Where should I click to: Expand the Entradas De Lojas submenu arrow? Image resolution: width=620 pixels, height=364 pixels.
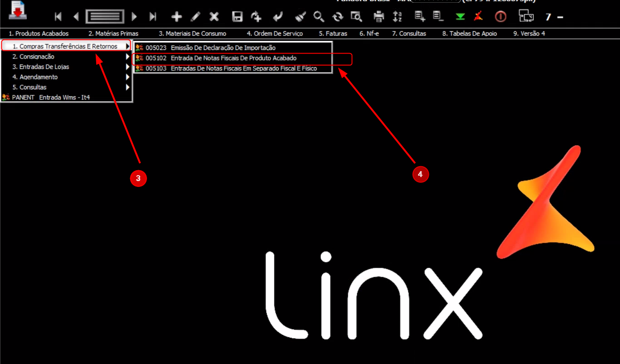pos(128,67)
